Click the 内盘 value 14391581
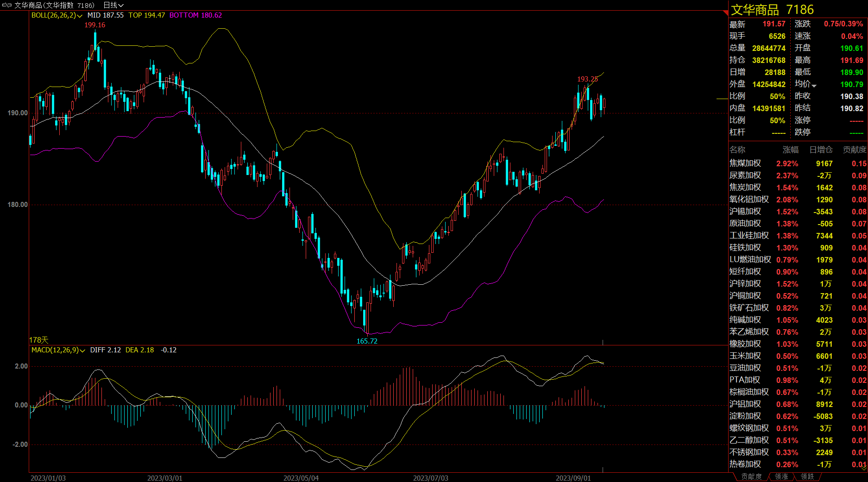This screenshot has height=482, width=868. tap(769, 108)
